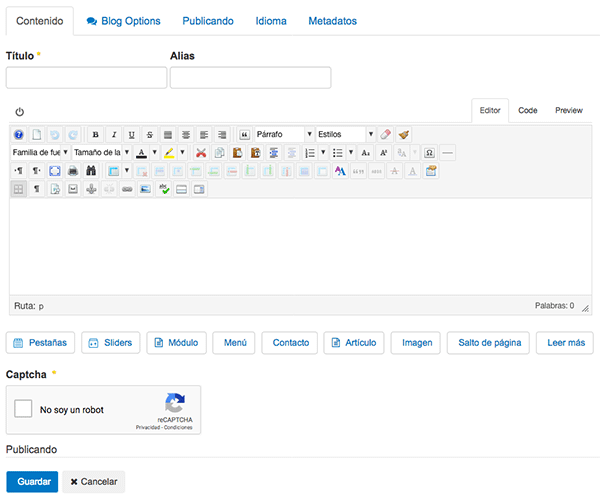Click the scissors cut icon

point(201,153)
